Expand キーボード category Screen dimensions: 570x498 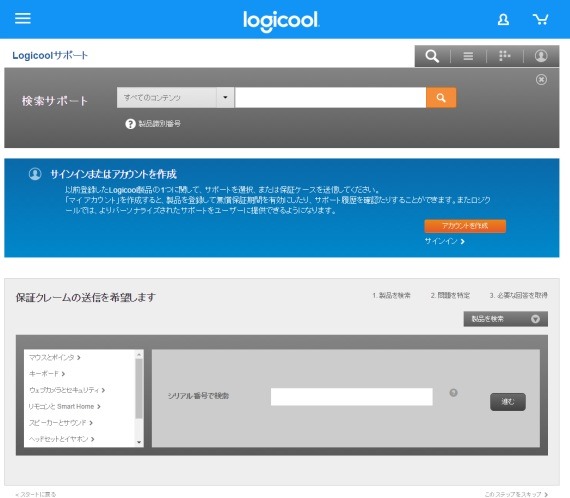[x=47, y=373]
